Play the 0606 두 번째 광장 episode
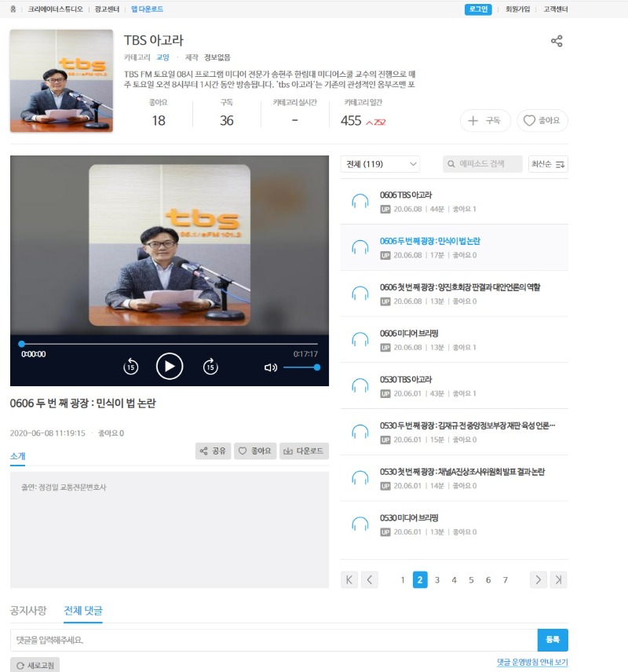The width and height of the screenshot is (628, 672). coord(170,367)
